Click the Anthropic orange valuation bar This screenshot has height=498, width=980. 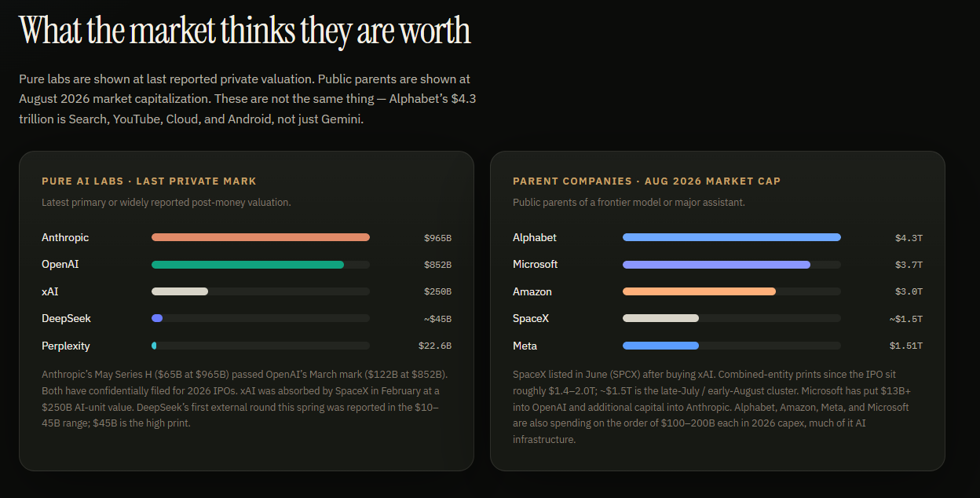pyautogui.click(x=261, y=237)
